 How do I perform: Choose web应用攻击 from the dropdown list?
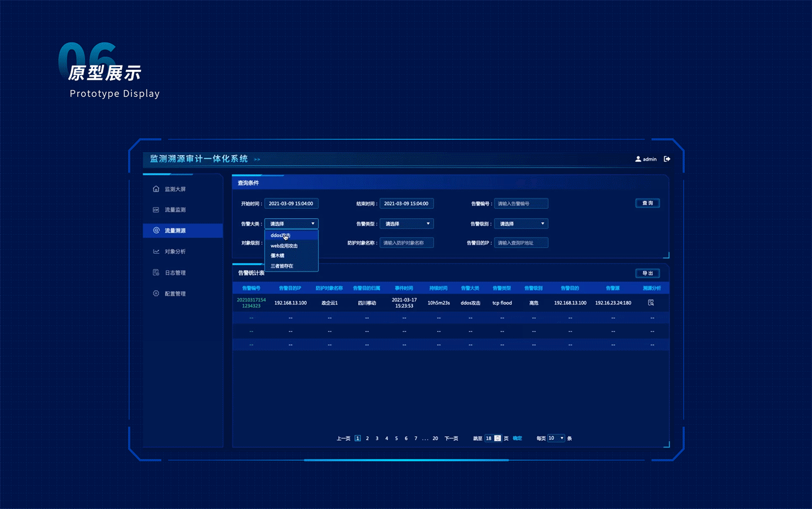coord(292,246)
